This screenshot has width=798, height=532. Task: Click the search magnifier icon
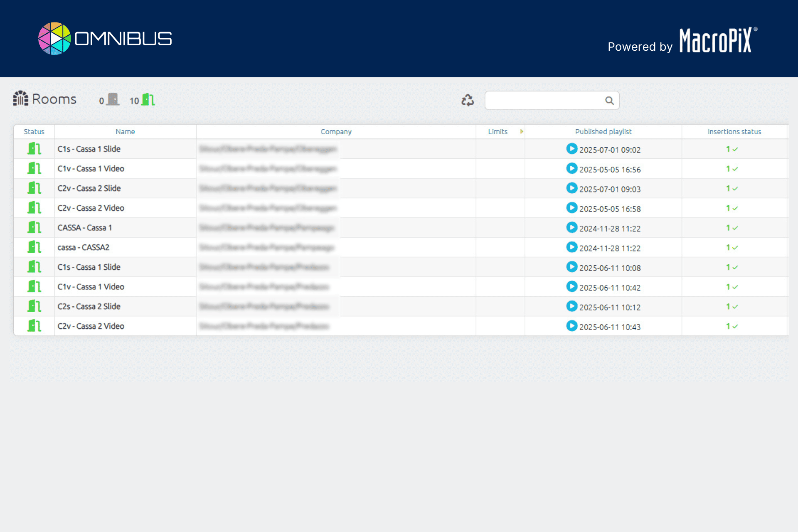[609, 101]
